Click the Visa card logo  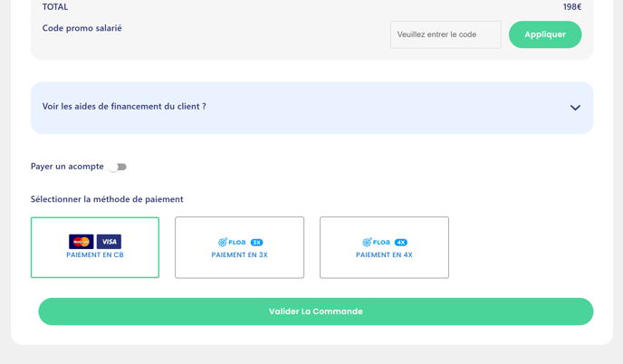tap(109, 242)
